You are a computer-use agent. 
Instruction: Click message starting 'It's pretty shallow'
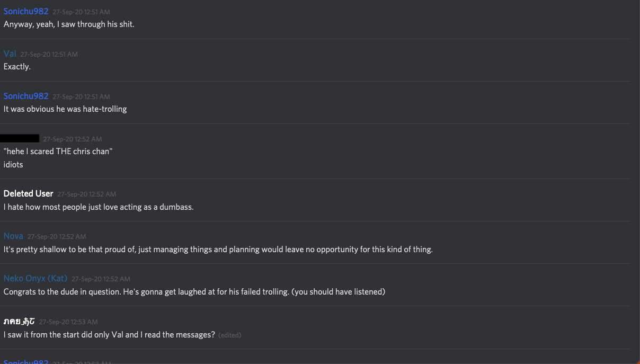[218, 249]
